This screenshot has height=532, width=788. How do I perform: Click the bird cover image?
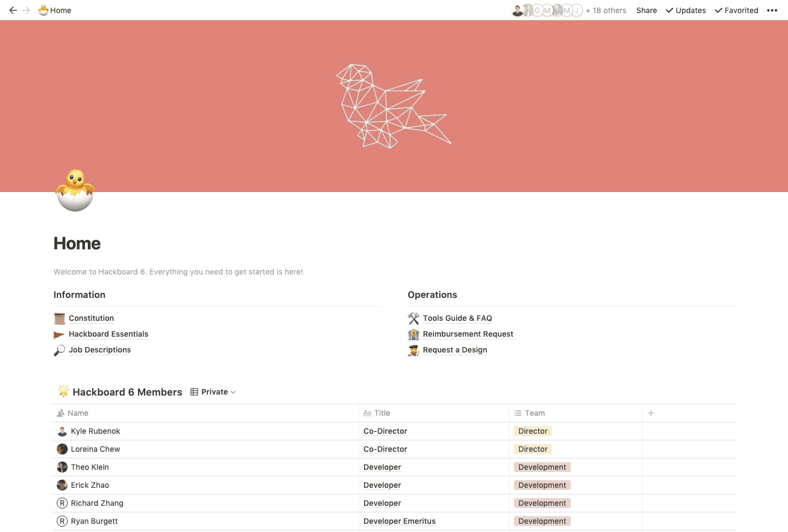[x=393, y=106]
